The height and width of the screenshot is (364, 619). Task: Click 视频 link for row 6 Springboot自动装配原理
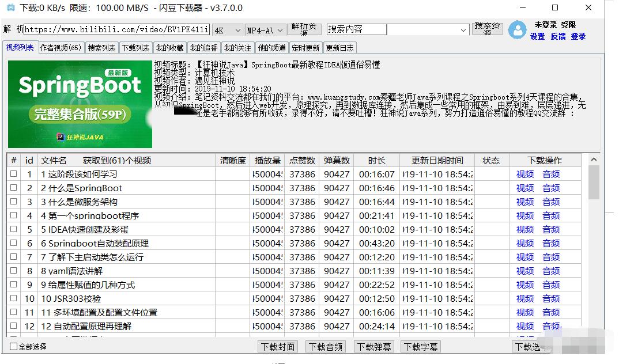[x=525, y=243]
